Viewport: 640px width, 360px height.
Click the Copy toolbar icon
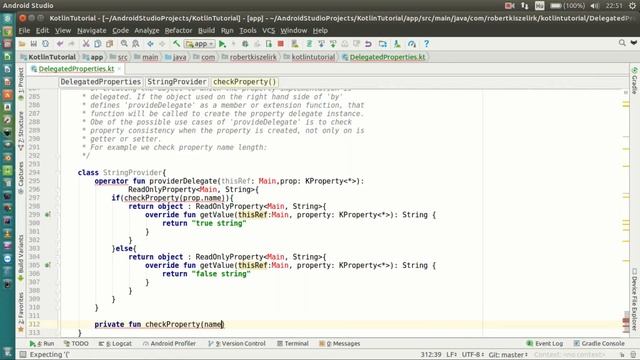tap(98, 44)
